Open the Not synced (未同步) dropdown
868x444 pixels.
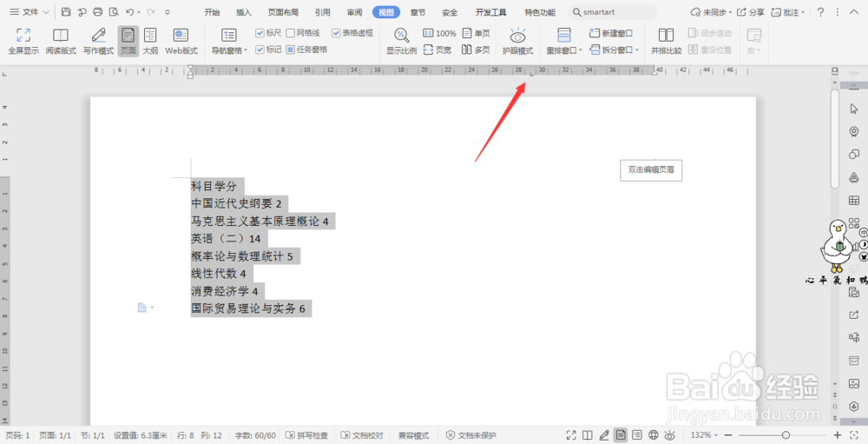click(712, 11)
